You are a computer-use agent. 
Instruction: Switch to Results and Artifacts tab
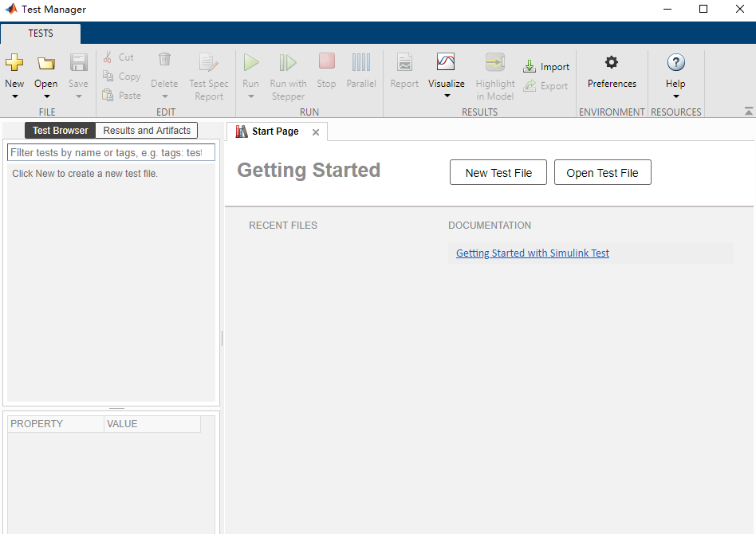pyautogui.click(x=147, y=131)
